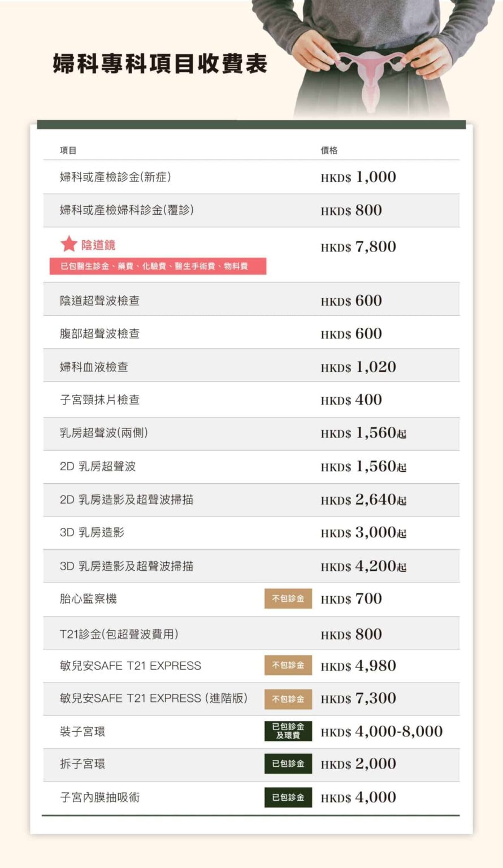Click the 價格 column header
503x868 pixels.
pyautogui.click(x=329, y=150)
